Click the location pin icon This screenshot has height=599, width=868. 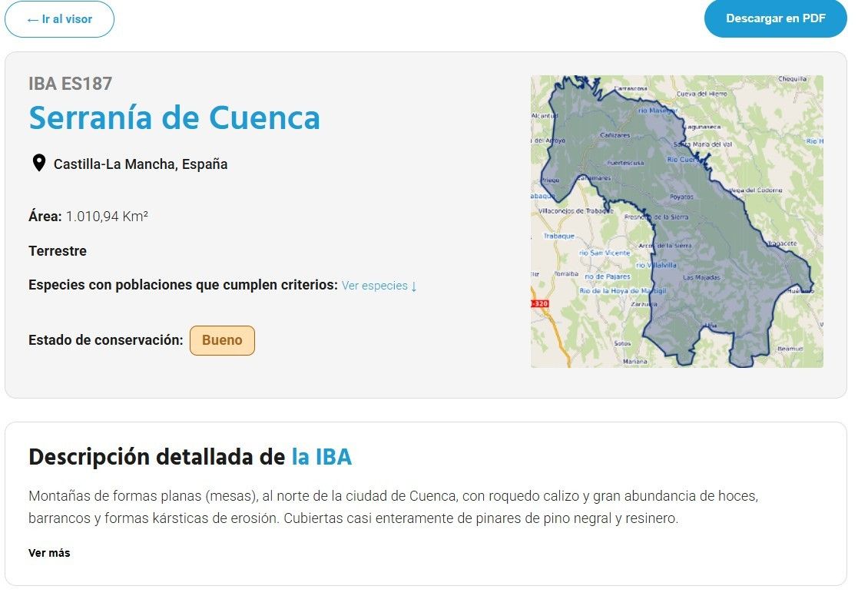(38, 163)
